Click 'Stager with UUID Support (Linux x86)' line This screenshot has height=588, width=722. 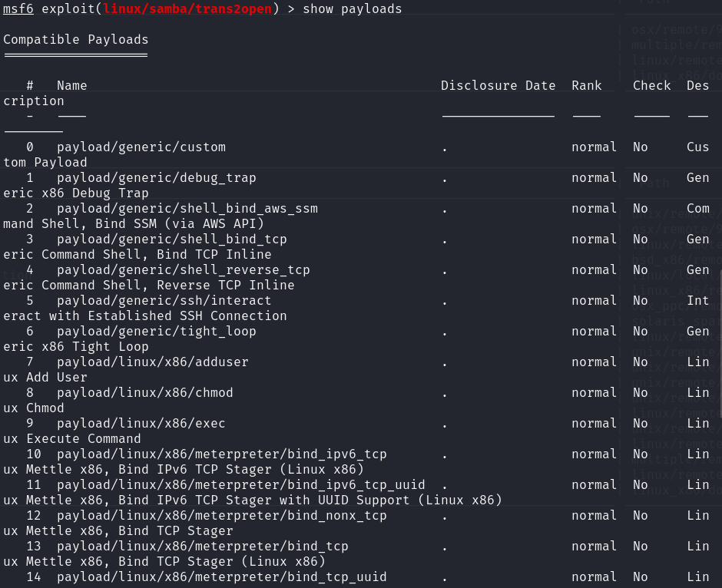pyautogui.click(x=253, y=500)
